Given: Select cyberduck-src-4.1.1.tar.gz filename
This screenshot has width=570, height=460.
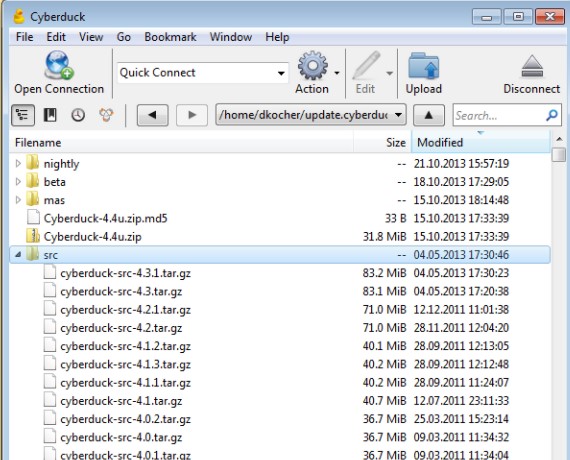Looking at the screenshot, I should tap(125, 383).
